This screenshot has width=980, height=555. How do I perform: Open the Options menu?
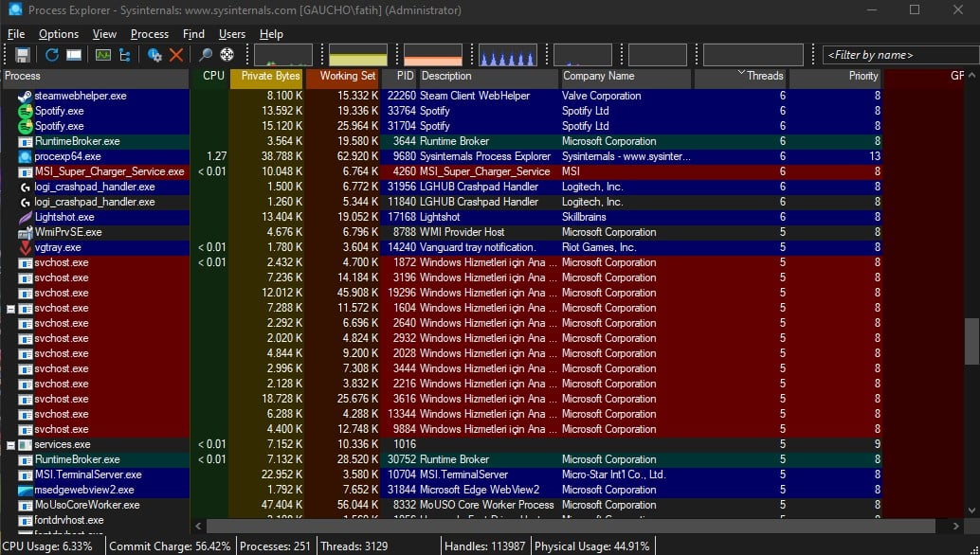pos(59,34)
